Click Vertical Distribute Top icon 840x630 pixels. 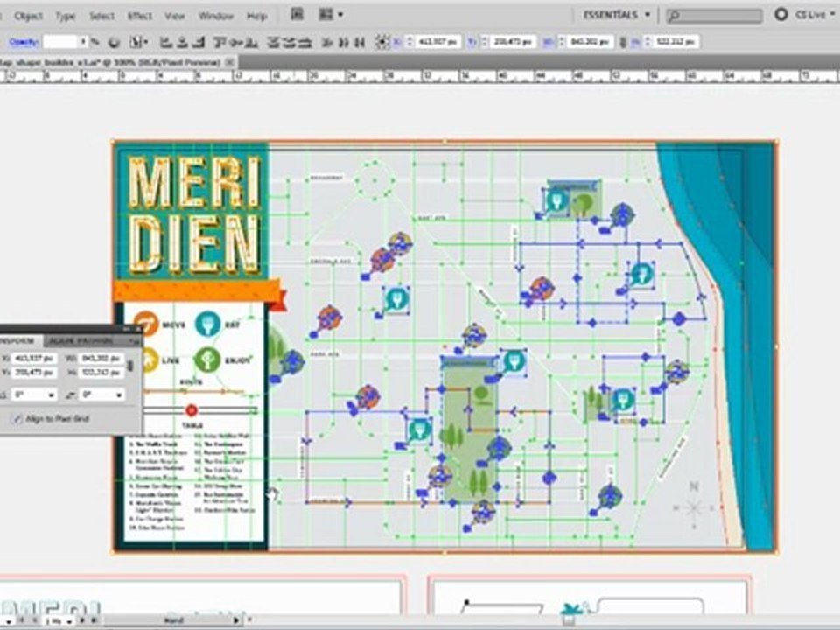[x=274, y=42]
